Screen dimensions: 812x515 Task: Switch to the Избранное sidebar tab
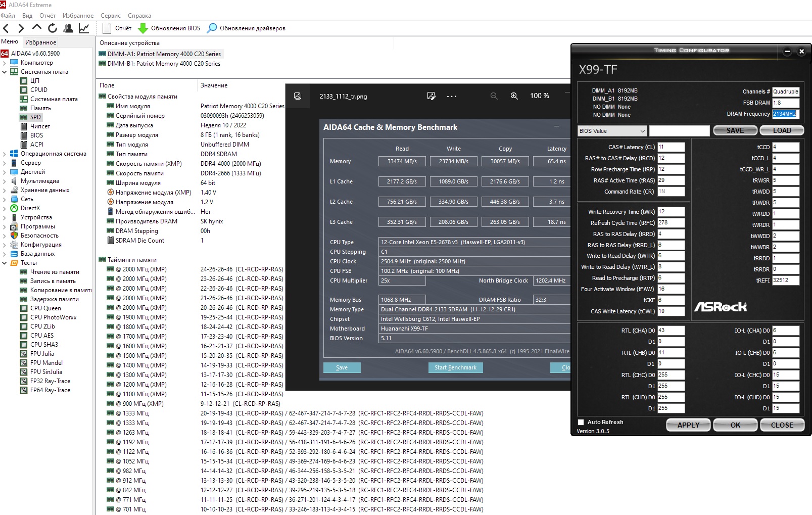40,42
